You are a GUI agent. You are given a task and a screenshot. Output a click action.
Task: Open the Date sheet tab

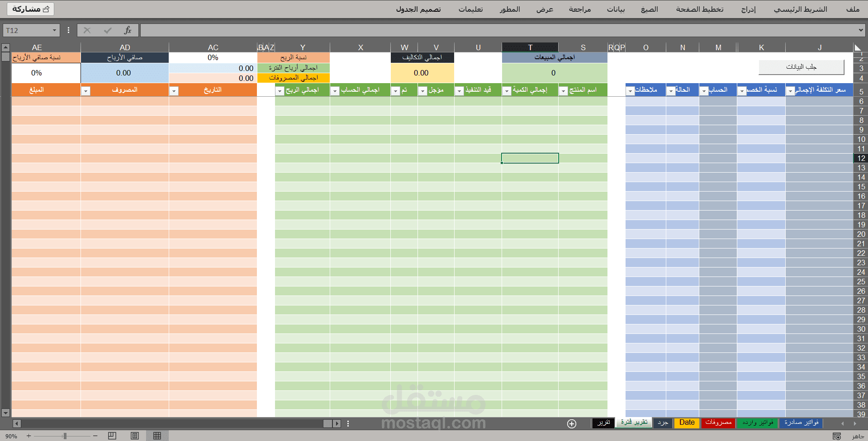686,423
